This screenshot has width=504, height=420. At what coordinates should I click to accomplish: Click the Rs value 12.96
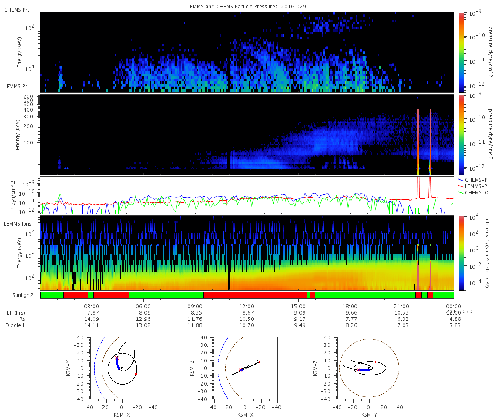click(144, 319)
